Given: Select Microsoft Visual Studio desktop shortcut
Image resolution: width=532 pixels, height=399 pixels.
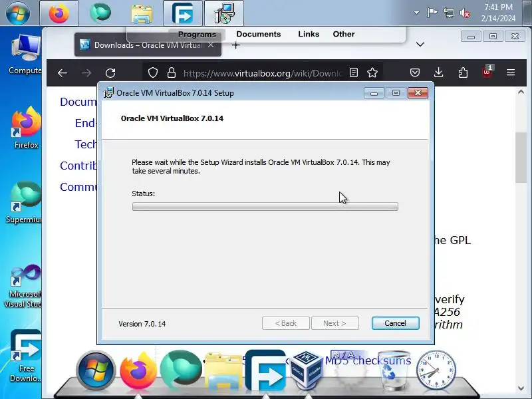Looking at the screenshot, I should [x=24, y=286].
